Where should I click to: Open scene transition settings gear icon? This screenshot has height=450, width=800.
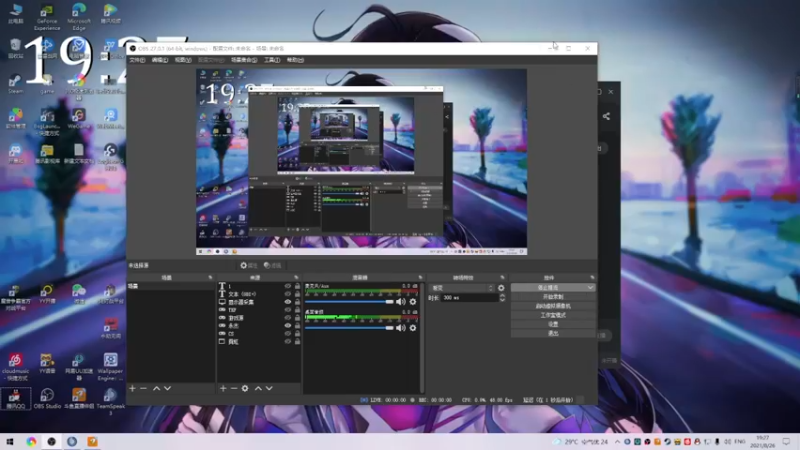[502, 287]
